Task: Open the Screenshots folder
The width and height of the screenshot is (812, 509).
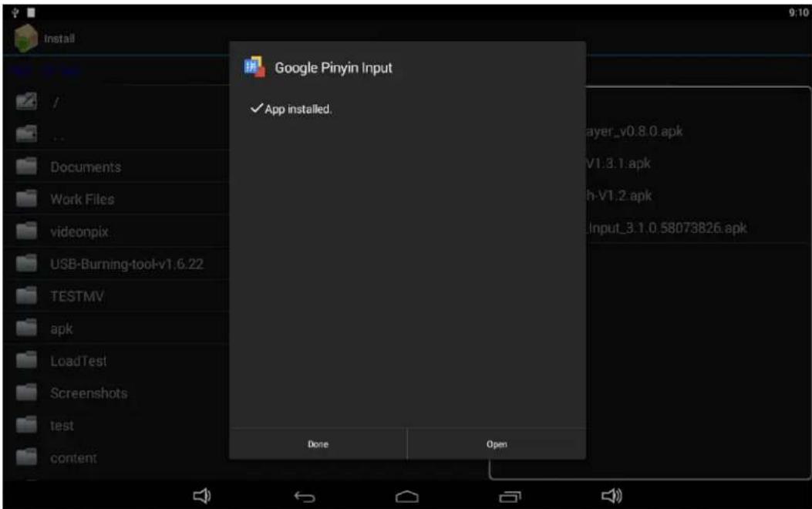Action: tap(116, 393)
